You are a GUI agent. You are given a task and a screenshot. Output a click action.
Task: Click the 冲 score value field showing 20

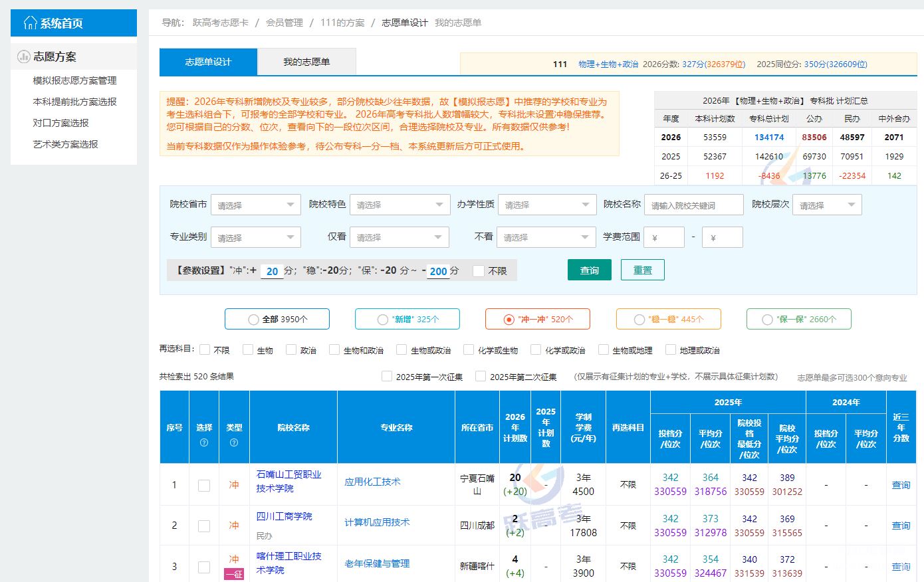coord(272,271)
